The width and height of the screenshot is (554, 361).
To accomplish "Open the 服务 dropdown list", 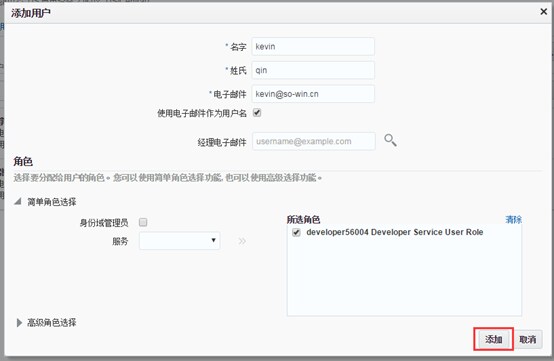I will [179, 241].
